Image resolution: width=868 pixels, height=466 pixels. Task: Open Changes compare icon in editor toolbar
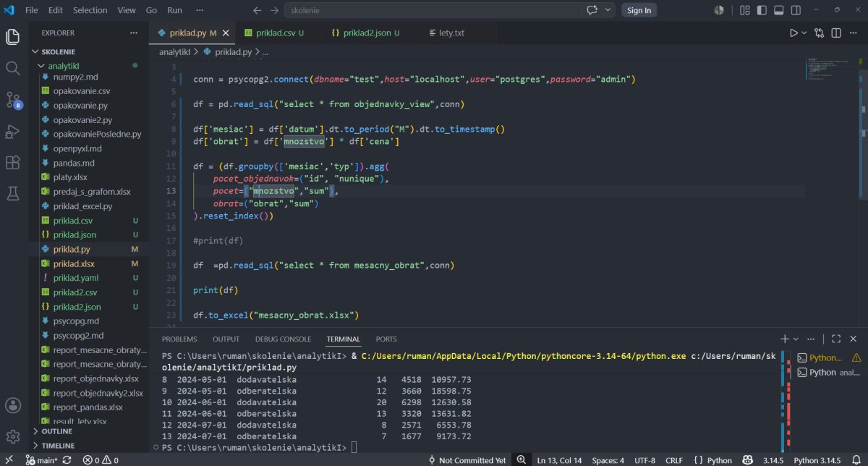click(x=819, y=33)
